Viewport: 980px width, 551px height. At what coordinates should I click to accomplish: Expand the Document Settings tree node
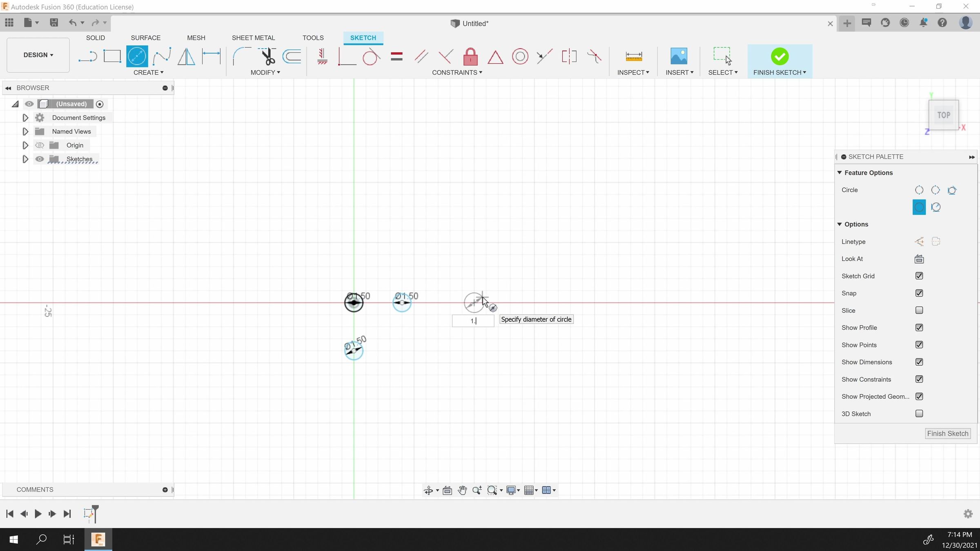tap(25, 118)
